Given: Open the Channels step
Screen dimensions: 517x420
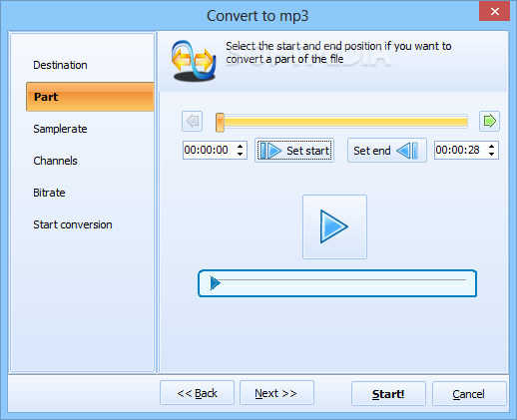Looking at the screenshot, I should [55, 161].
